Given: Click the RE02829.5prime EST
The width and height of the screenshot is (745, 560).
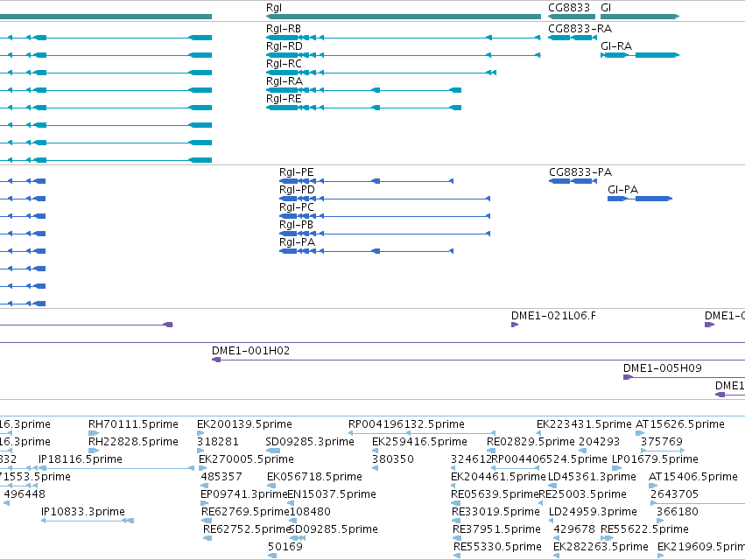Looking at the screenshot, I should tap(491, 451).
